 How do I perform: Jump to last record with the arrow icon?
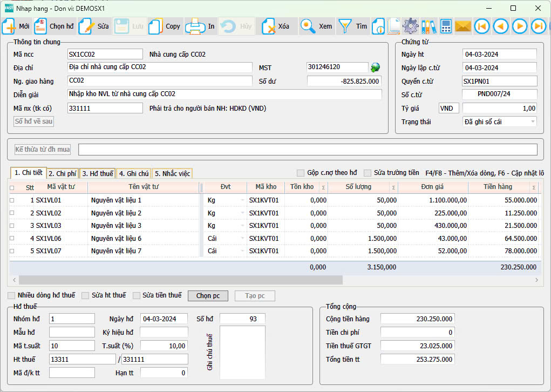pos(538,26)
